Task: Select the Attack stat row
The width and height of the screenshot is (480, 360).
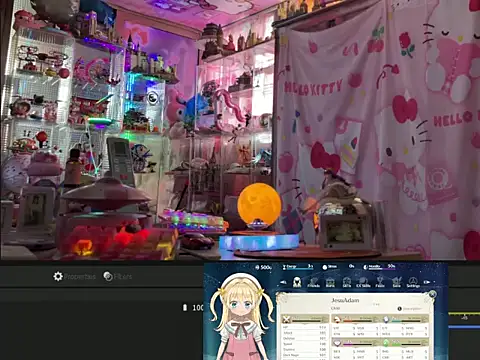Action: [x=304, y=333]
